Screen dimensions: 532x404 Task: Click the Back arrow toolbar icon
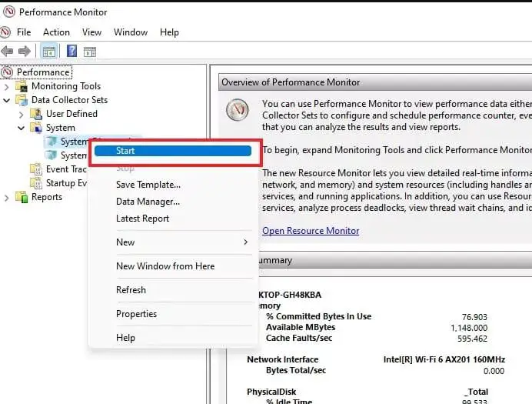tap(7, 52)
